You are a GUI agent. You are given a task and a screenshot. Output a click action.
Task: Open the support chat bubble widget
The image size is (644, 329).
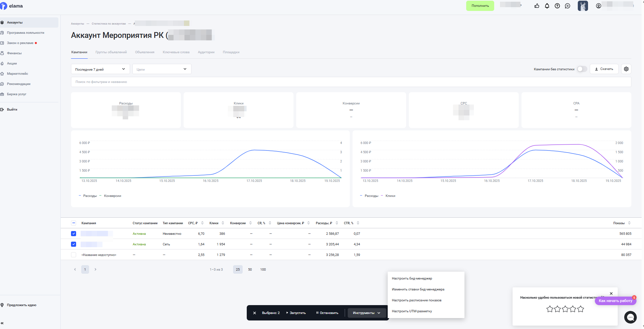click(x=630, y=317)
